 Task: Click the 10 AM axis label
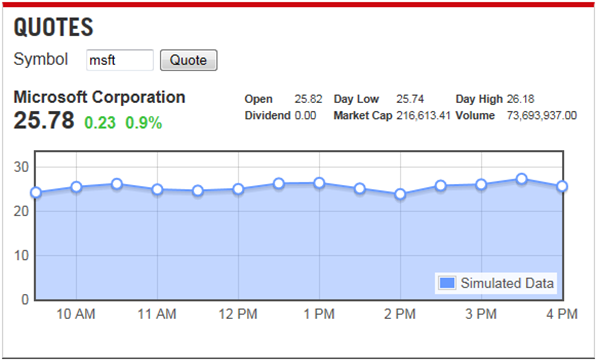pyautogui.click(x=76, y=314)
